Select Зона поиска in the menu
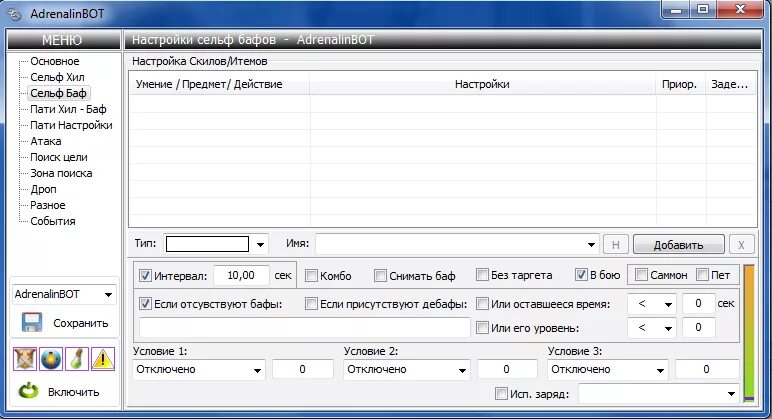Viewport: 772px width, 419px height. (61, 173)
